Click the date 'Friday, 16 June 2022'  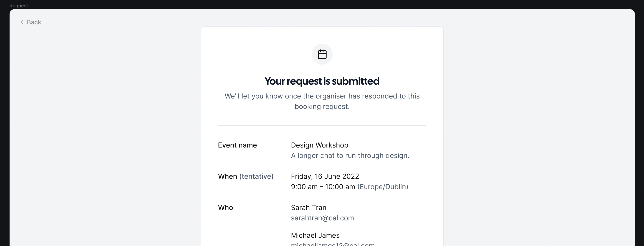click(x=325, y=176)
